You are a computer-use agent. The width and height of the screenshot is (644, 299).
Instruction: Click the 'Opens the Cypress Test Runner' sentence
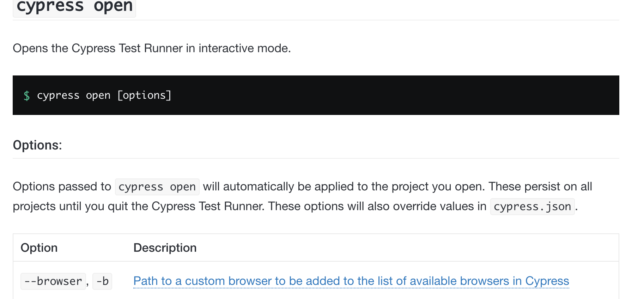152,48
